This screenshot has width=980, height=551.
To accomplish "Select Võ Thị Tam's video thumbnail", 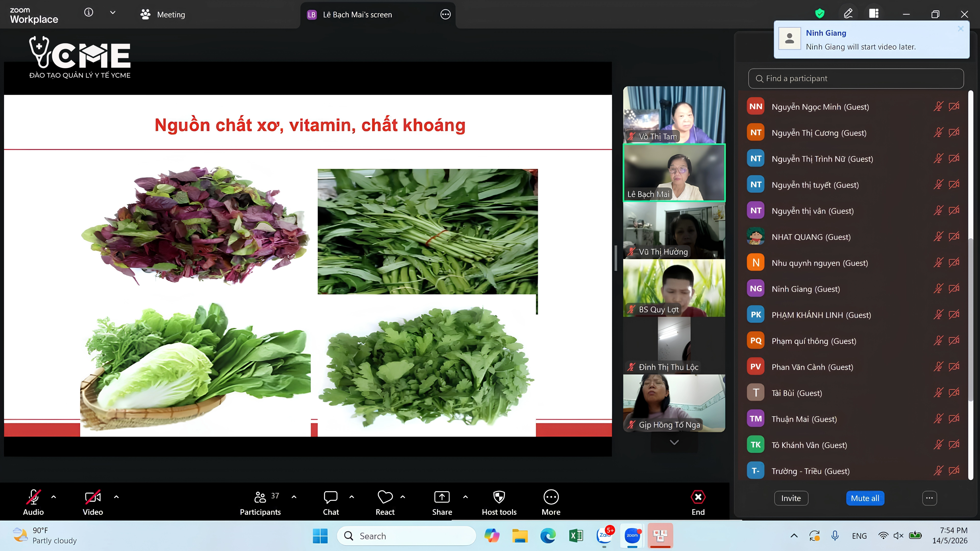I will [674, 115].
